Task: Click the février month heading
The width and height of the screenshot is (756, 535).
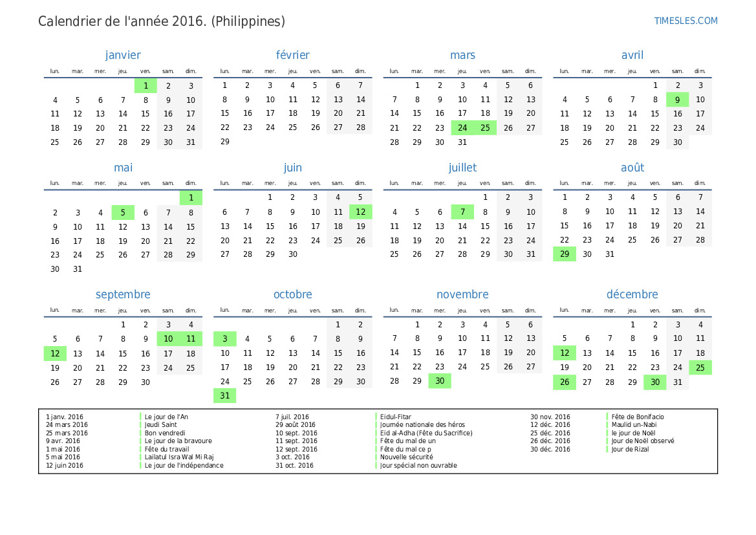Action: pyautogui.click(x=292, y=55)
